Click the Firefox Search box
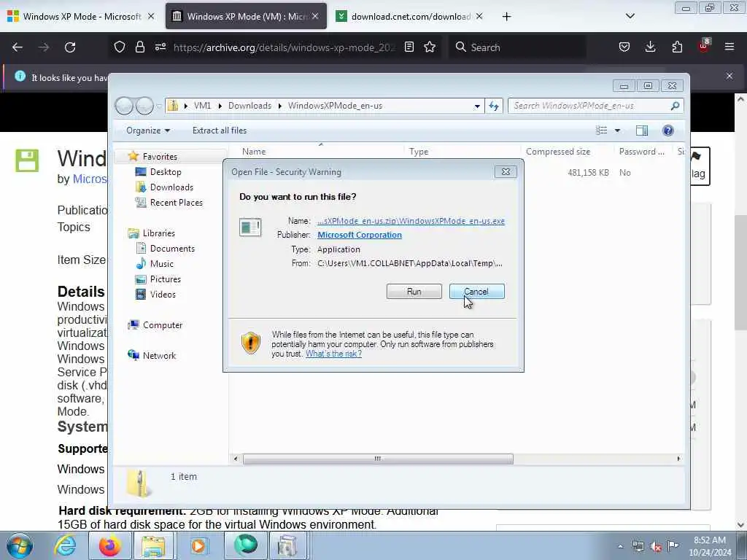 pyautogui.click(x=517, y=47)
